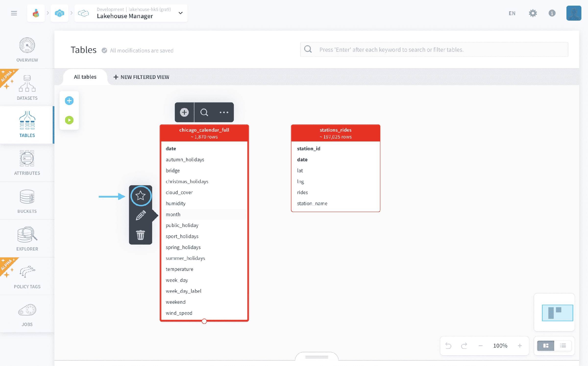Select the All tables tab
Image resolution: width=588 pixels, height=366 pixels.
click(x=85, y=77)
